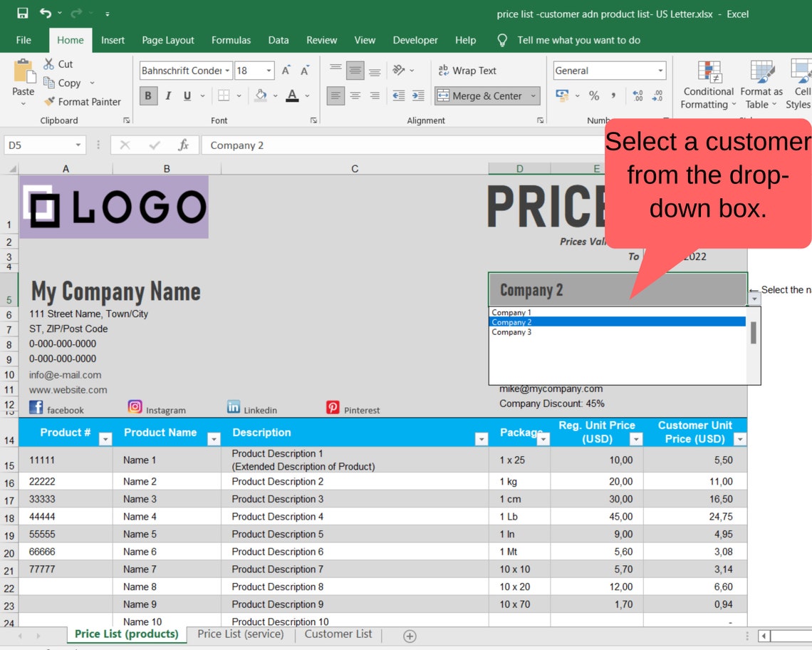Open the Price List (service) sheet tab
The image size is (812, 650).
click(240, 633)
